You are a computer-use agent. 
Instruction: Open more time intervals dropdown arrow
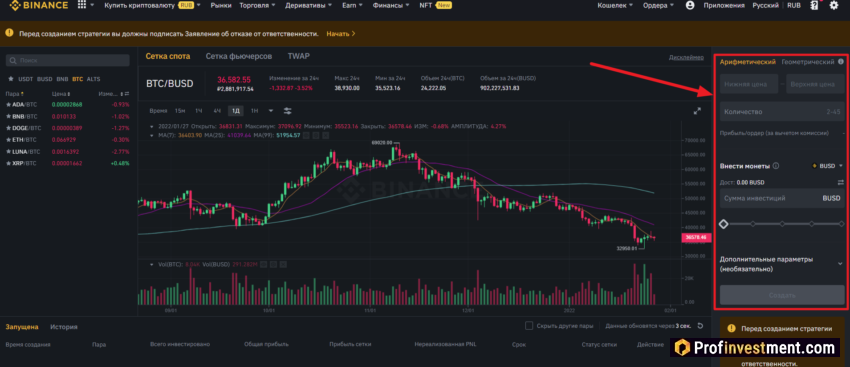coord(271,111)
